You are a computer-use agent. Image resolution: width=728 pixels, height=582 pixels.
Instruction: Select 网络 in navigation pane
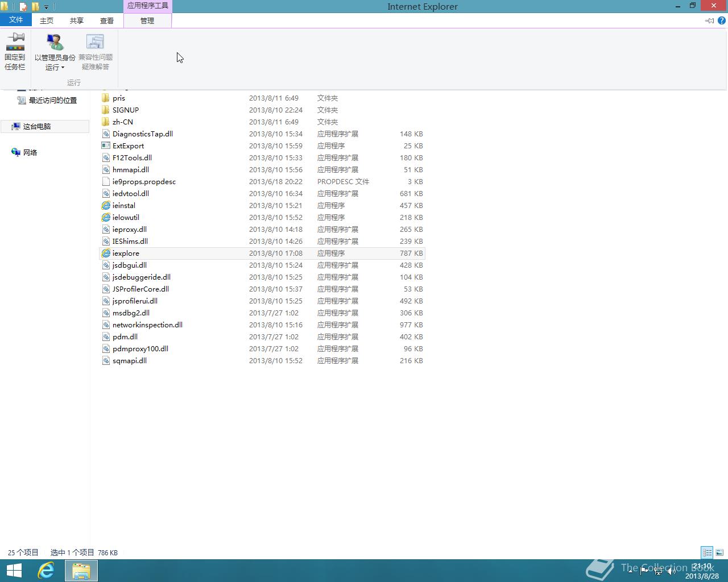(x=30, y=153)
